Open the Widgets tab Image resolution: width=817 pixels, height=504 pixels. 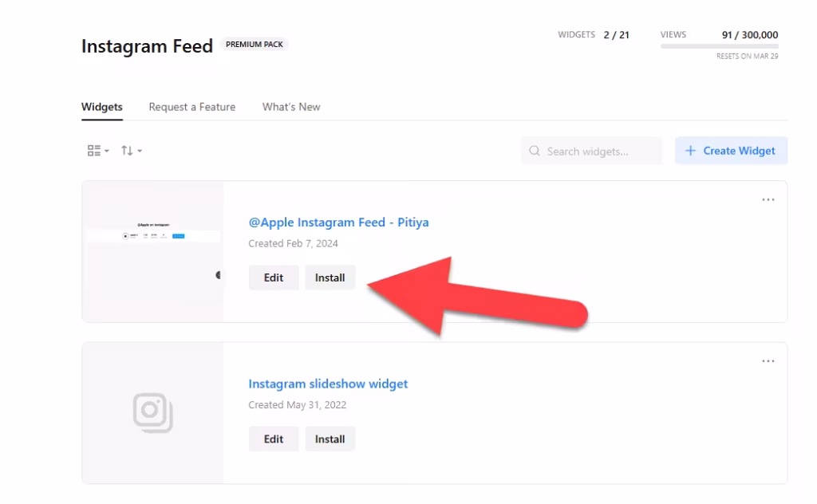click(x=101, y=107)
